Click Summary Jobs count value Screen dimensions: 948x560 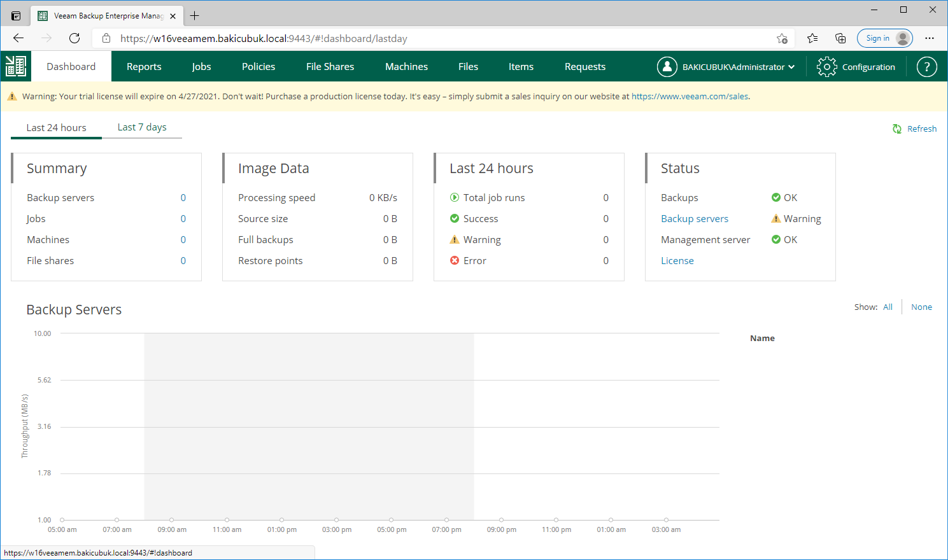[x=183, y=218]
